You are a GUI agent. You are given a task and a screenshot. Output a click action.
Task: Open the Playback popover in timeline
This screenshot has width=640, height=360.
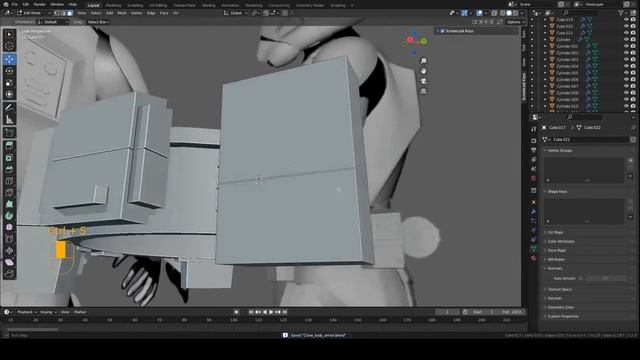coord(27,312)
